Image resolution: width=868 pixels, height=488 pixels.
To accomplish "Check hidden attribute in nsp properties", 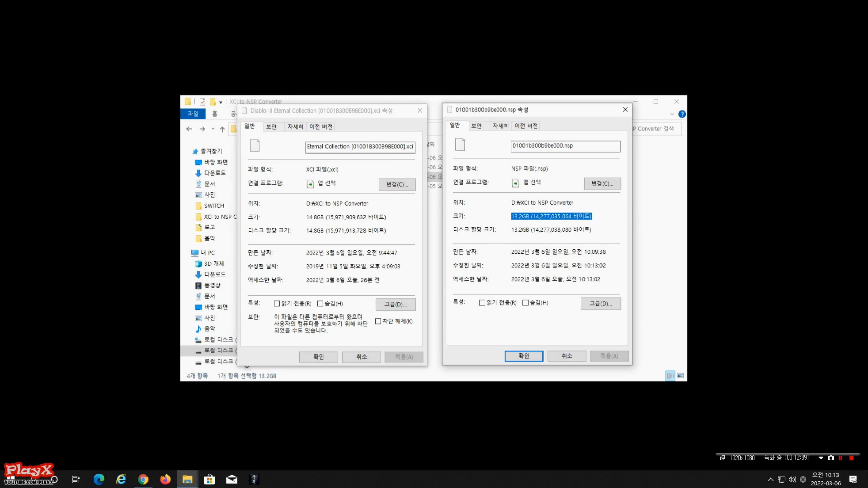I will click(526, 303).
